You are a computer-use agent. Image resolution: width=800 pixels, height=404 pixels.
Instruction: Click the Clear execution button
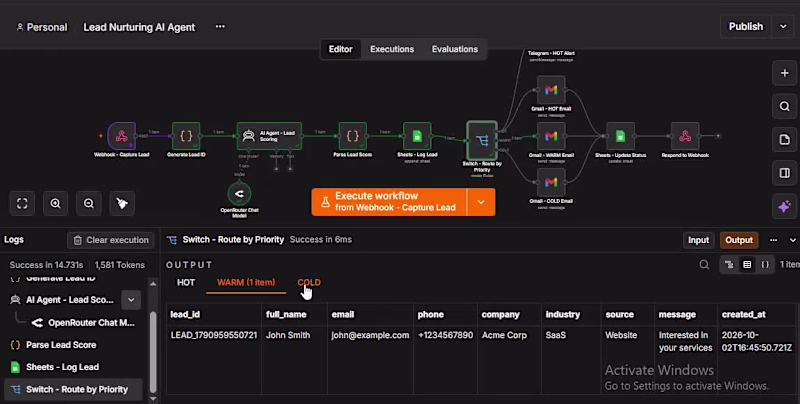[111, 240]
